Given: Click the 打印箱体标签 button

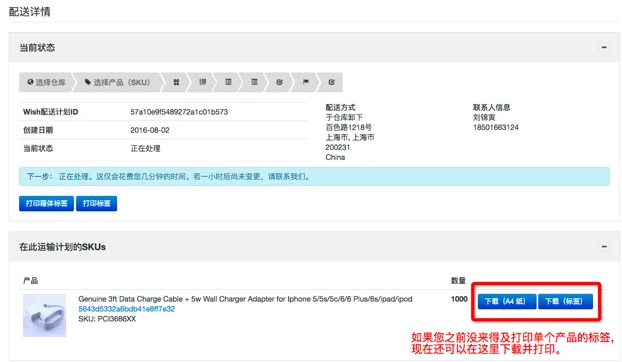Looking at the screenshot, I should [46, 203].
